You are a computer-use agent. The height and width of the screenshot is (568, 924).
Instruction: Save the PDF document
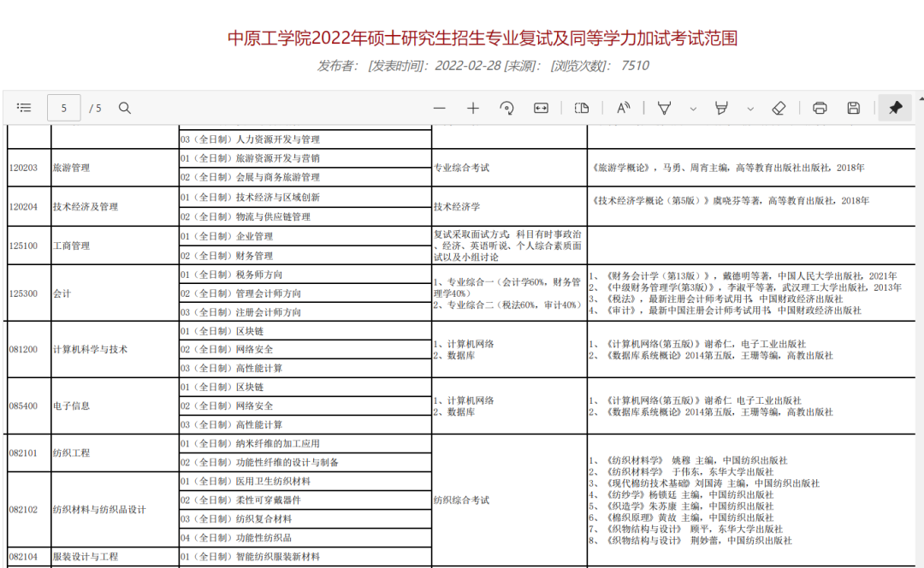pos(853,108)
